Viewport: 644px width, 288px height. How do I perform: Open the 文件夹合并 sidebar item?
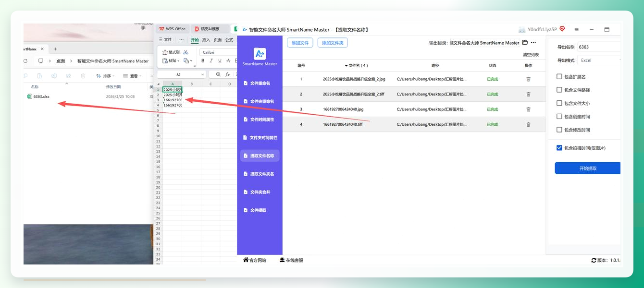pos(260,192)
